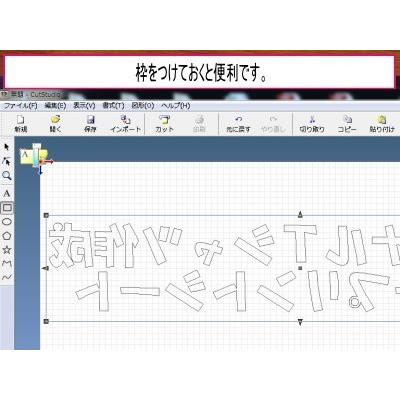Open the 図形(O) menu
The image size is (400, 400).
[143, 106]
